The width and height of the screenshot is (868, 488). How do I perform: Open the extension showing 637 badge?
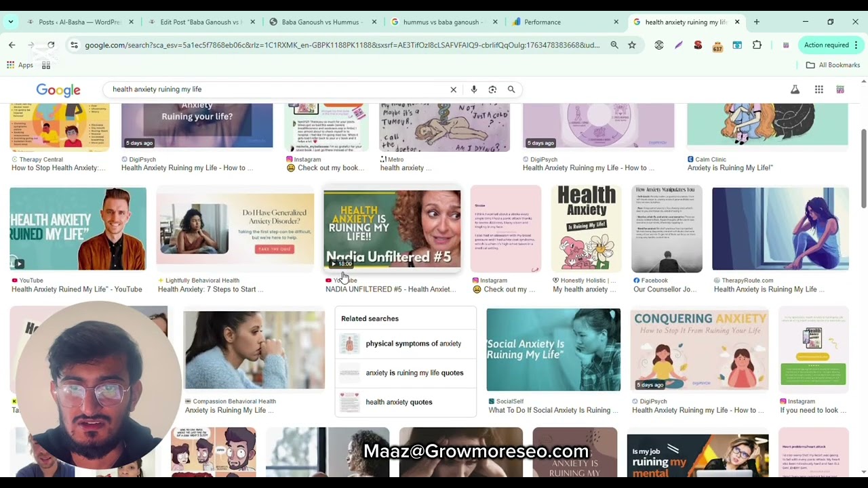(x=717, y=46)
